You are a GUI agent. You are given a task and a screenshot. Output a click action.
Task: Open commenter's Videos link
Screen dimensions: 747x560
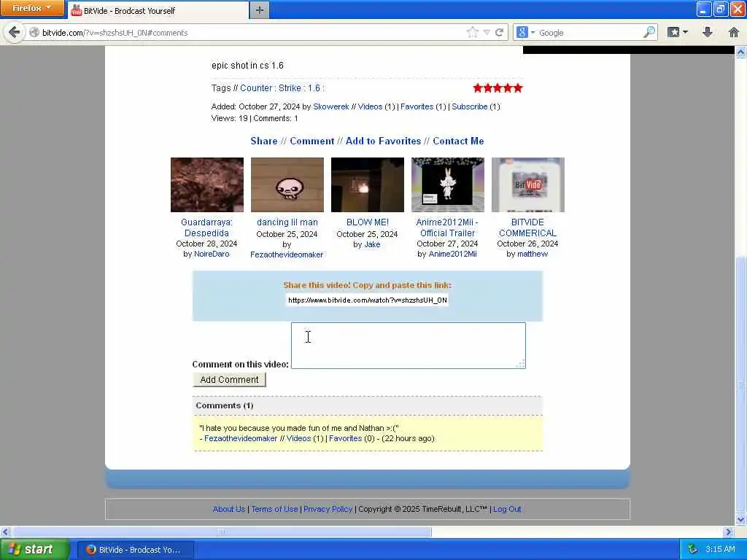click(x=298, y=438)
